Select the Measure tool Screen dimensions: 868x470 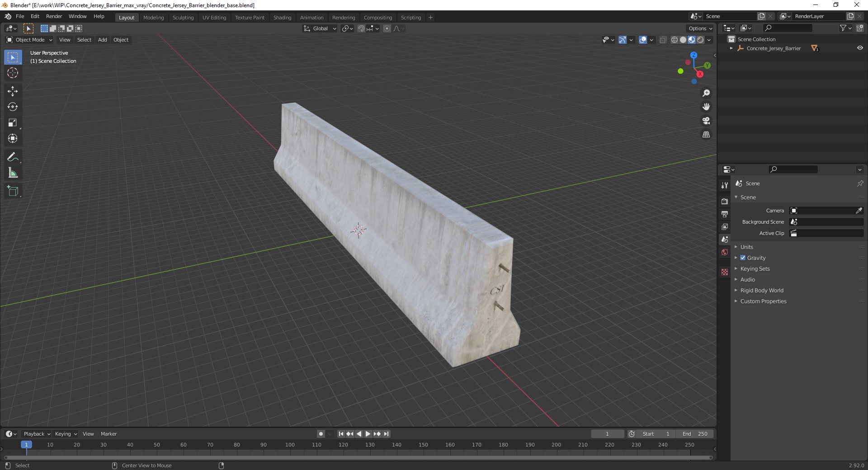pyautogui.click(x=13, y=173)
